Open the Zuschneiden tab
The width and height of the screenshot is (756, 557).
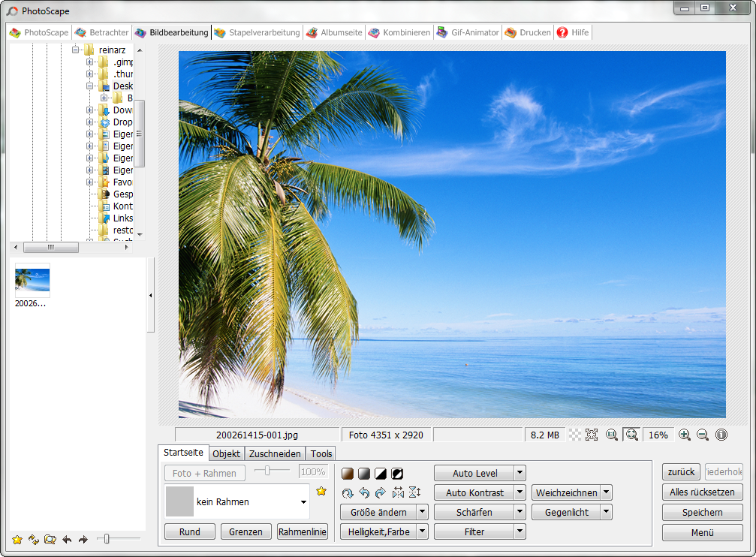(x=275, y=453)
